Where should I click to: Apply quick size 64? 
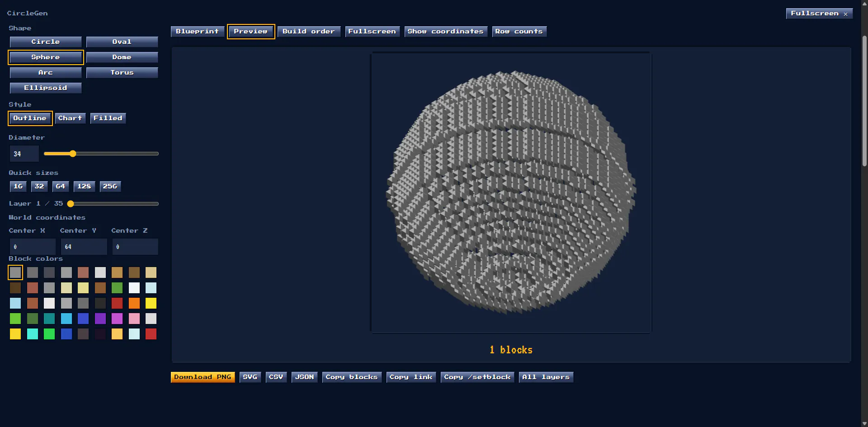click(61, 186)
